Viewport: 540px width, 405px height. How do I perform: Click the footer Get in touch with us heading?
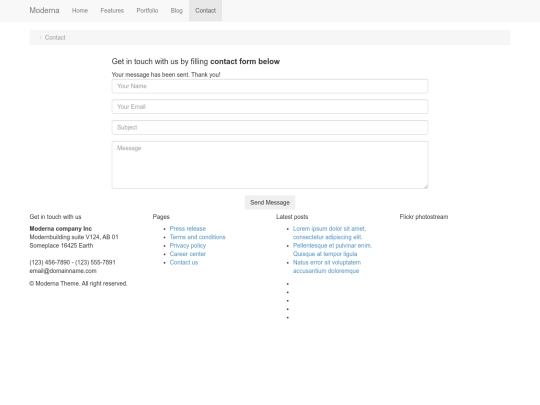[55, 217]
